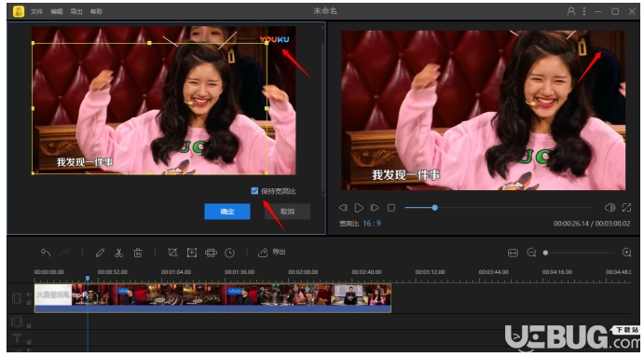Open the 文件 menu

[36, 11]
